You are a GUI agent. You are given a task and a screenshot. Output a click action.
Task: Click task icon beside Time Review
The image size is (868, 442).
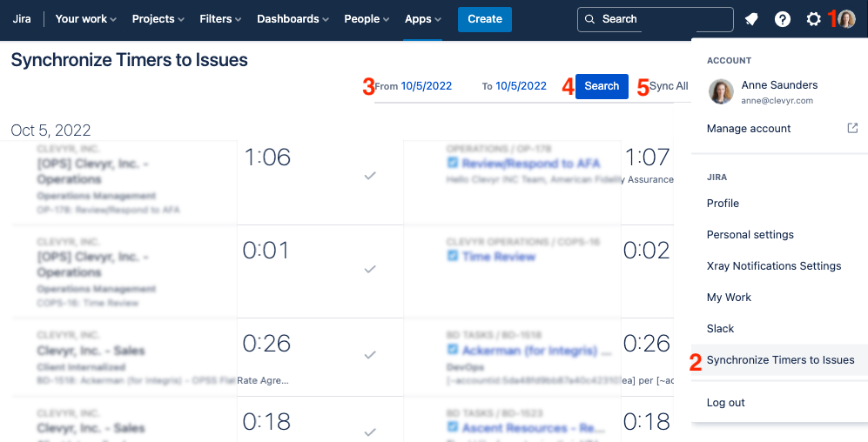(x=453, y=256)
